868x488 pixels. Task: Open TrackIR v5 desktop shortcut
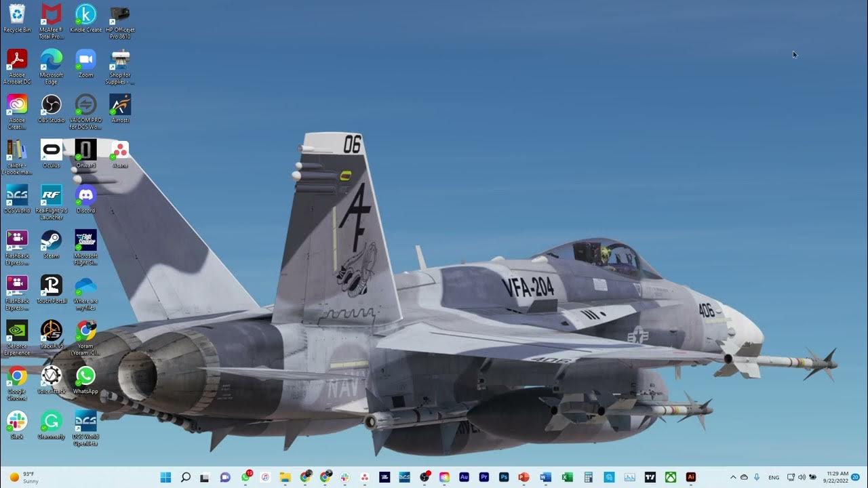pos(51,335)
